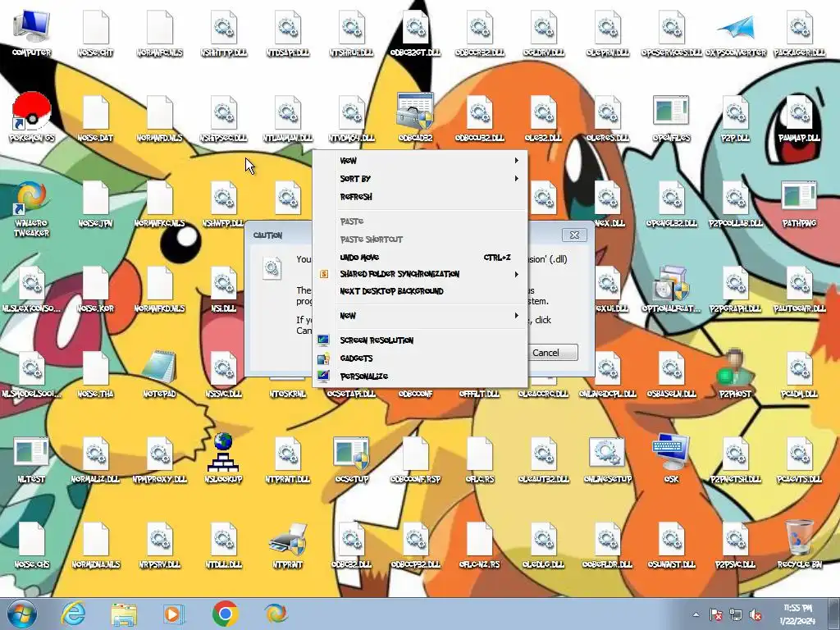This screenshot has width=840, height=630.
Task: Click the pathping desktop icon
Action: (799, 203)
